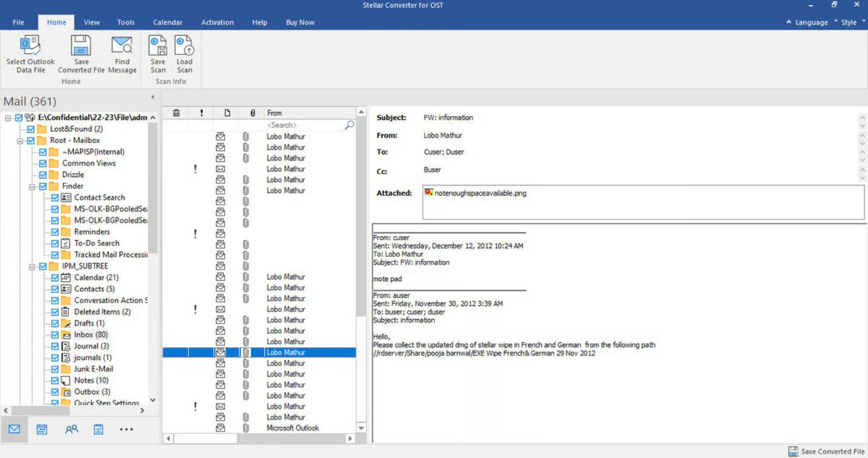Collapse the Root - Mailbox tree node
The height and width of the screenshot is (458, 868).
pyautogui.click(x=20, y=141)
